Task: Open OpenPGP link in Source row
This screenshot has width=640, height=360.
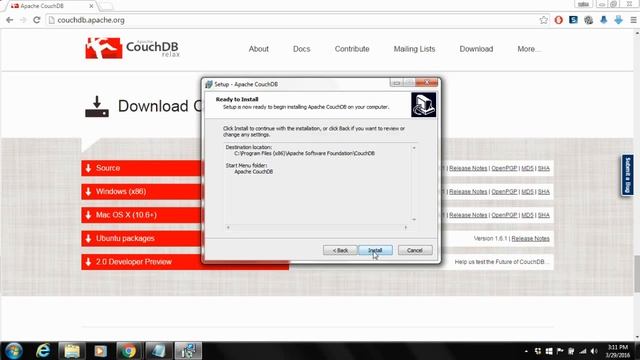Action: (504, 168)
